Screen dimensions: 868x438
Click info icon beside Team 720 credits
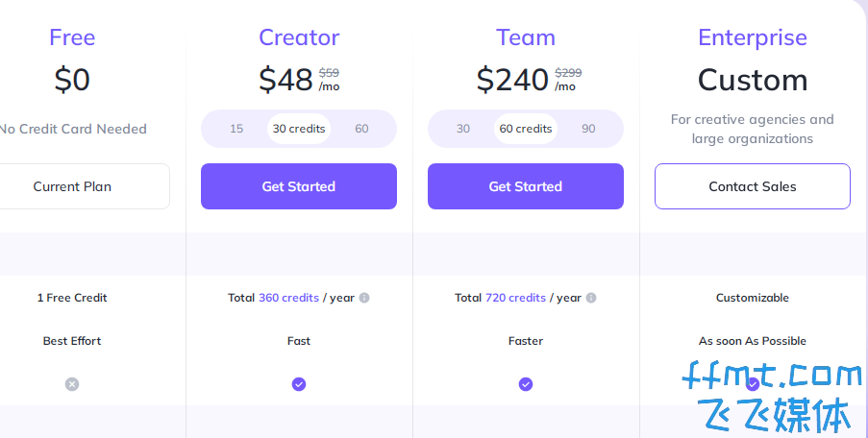coord(591,298)
